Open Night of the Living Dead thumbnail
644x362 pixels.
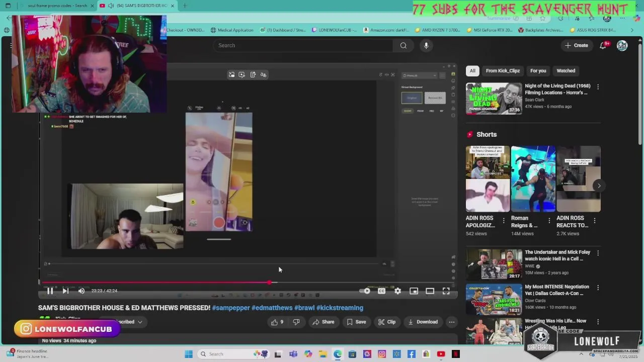[494, 99]
